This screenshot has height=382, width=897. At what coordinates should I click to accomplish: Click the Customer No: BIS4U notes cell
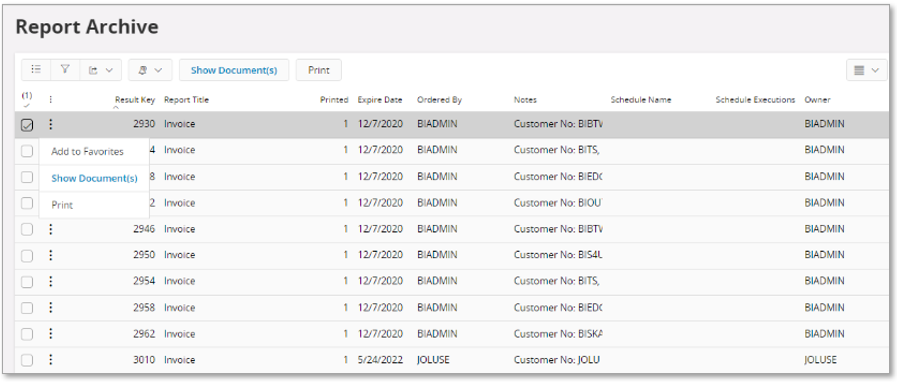tap(558, 255)
